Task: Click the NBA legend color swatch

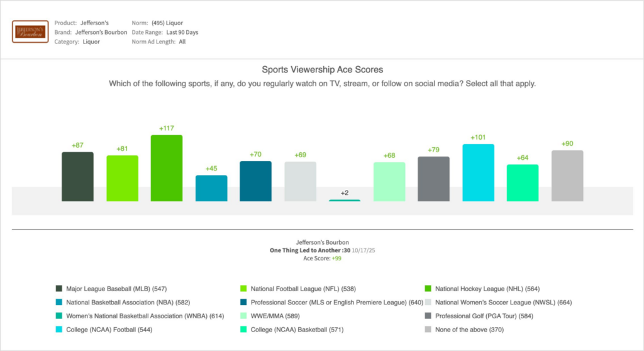Action: pyautogui.click(x=59, y=303)
